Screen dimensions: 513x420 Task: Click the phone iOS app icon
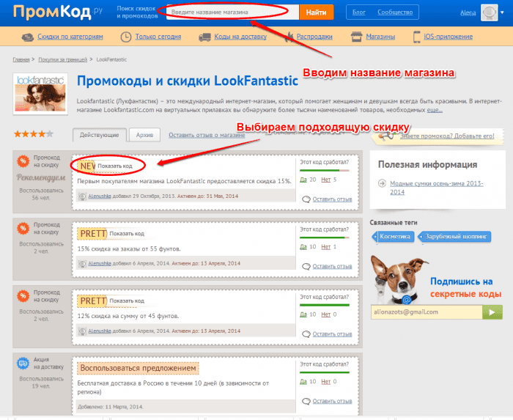pyautogui.click(x=416, y=37)
